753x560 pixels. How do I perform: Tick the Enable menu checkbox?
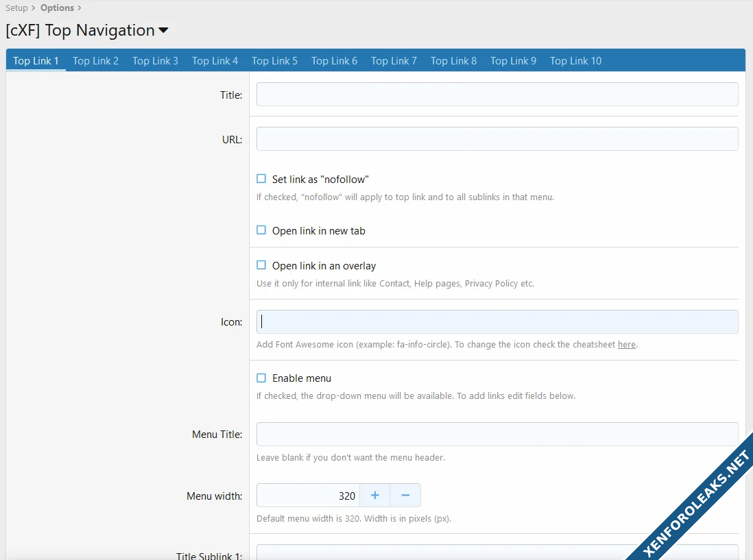261,378
